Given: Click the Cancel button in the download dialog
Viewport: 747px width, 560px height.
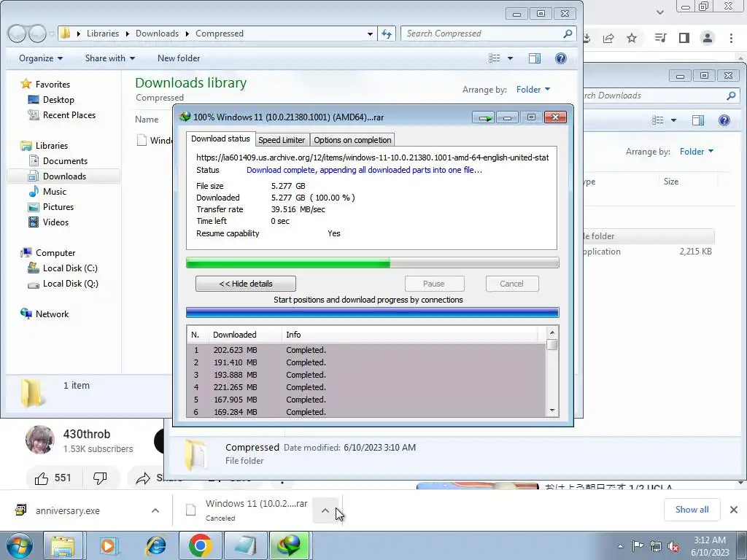Looking at the screenshot, I should click(x=511, y=284).
